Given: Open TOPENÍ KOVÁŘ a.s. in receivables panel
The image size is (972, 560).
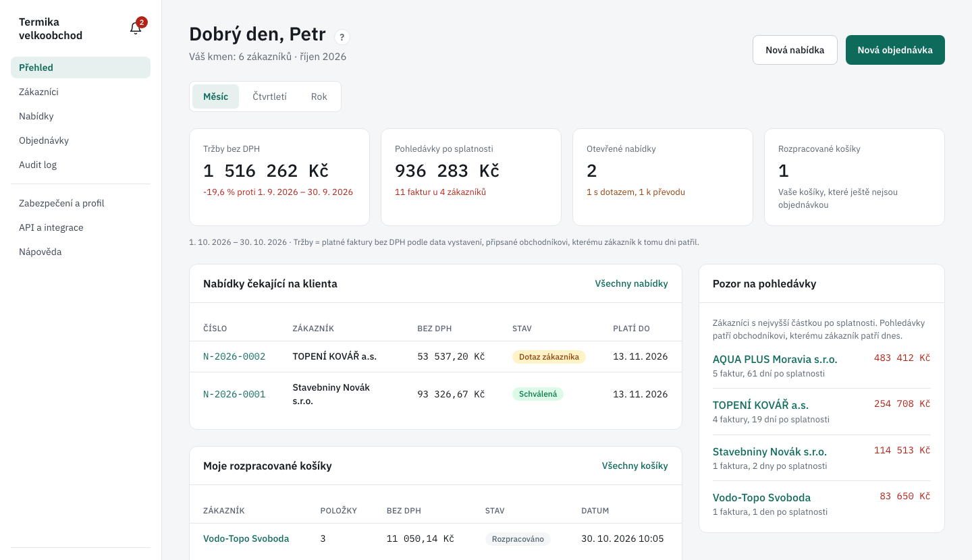Looking at the screenshot, I should [x=761, y=405].
